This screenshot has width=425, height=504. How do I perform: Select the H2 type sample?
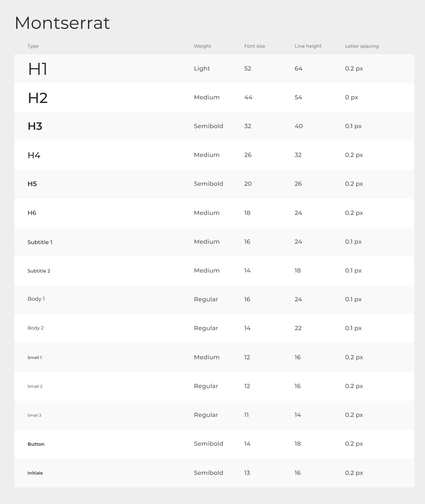(38, 98)
